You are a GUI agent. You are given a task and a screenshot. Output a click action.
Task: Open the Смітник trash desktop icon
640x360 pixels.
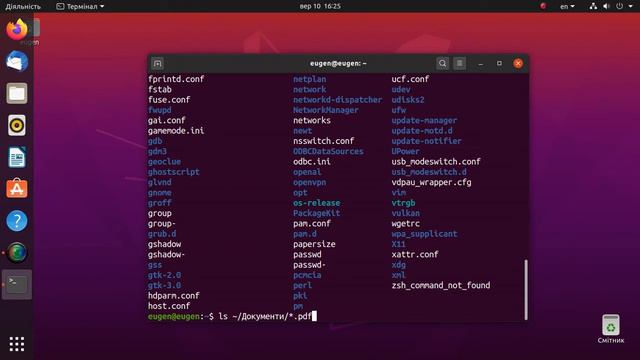tap(611, 329)
